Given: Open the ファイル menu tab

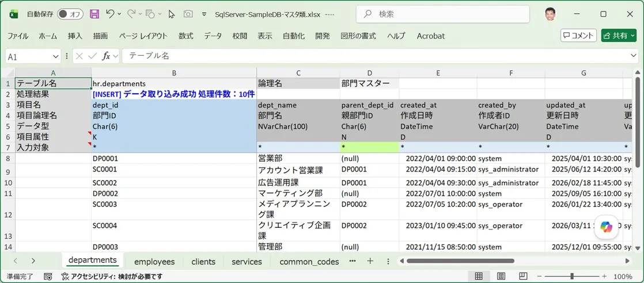Looking at the screenshot, I should click(18, 36).
